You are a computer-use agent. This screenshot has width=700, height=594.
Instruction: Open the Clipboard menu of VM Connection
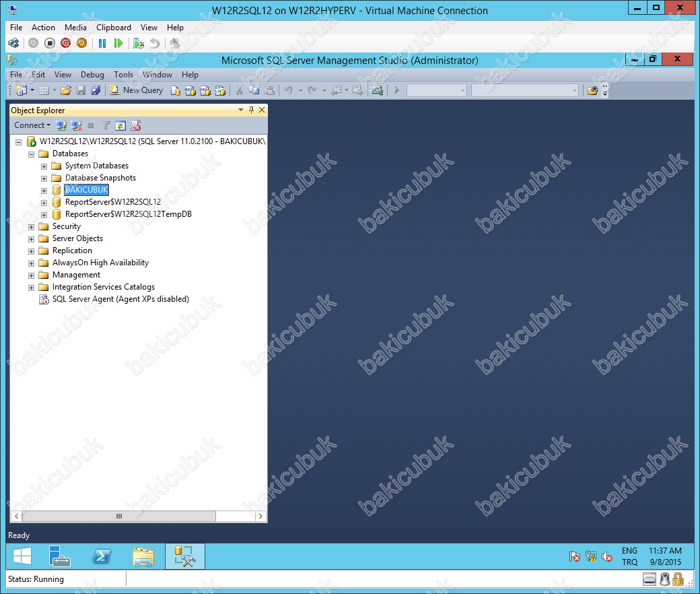point(113,27)
